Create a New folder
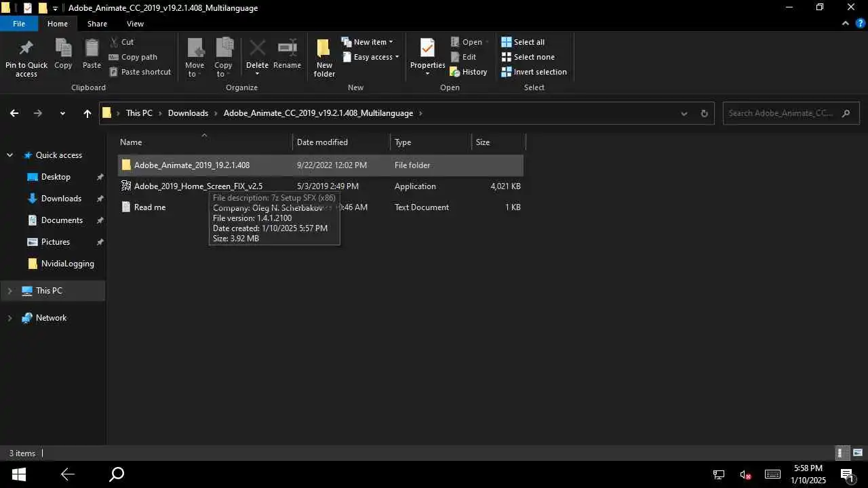 [x=324, y=58]
